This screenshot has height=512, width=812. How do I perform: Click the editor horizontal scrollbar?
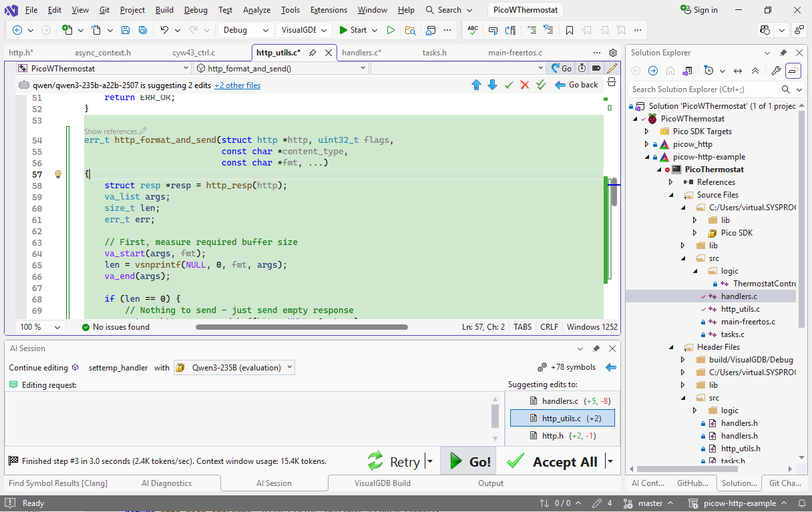tap(301, 327)
